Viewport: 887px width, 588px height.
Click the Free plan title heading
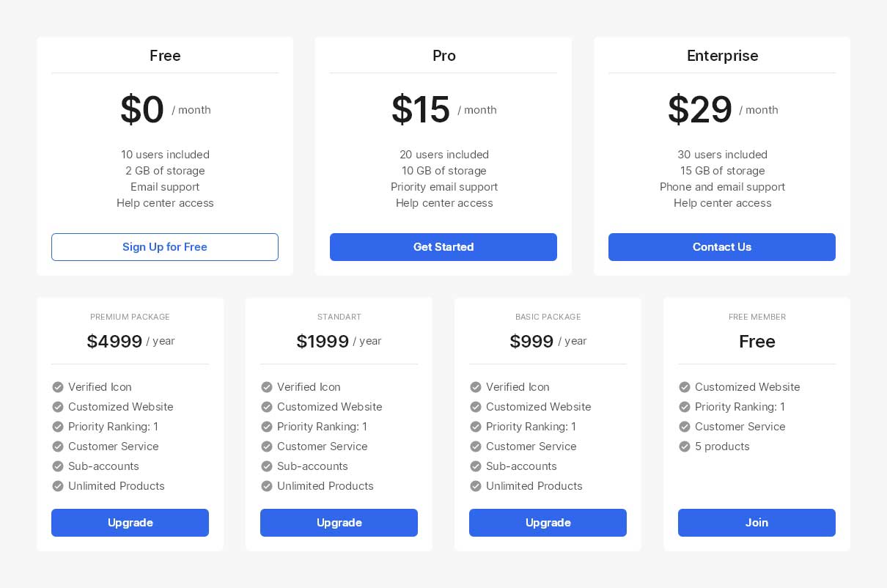click(165, 56)
